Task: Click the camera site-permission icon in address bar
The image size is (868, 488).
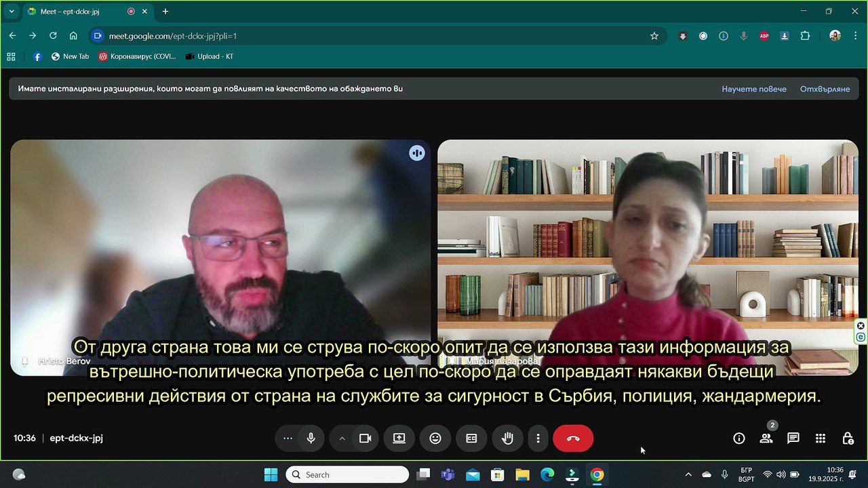Action: point(98,36)
